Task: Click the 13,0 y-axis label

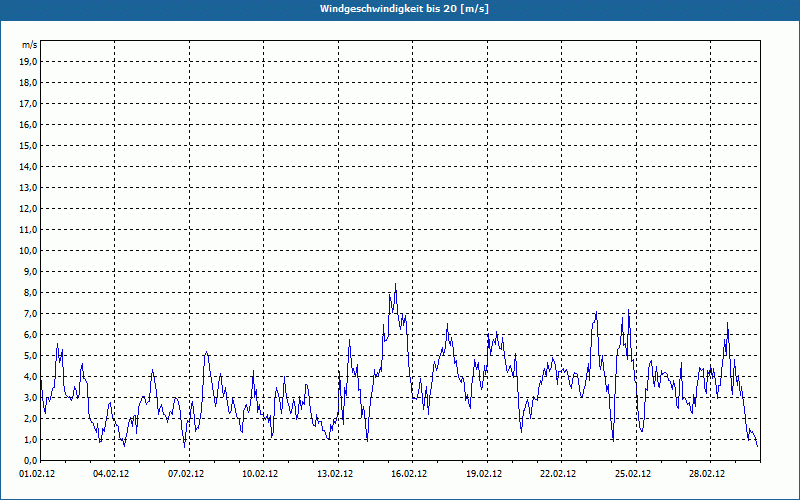Action: pos(28,188)
